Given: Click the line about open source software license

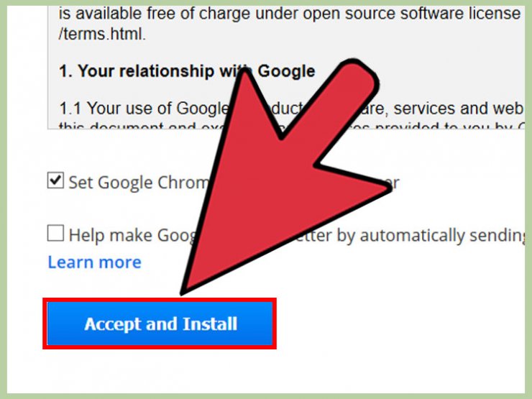Looking at the screenshot, I should (x=290, y=14).
